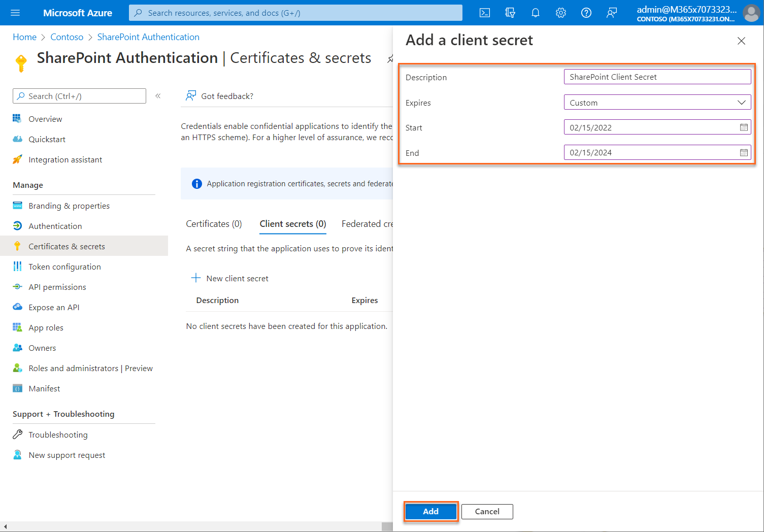Open portal settings gear

[560, 13]
